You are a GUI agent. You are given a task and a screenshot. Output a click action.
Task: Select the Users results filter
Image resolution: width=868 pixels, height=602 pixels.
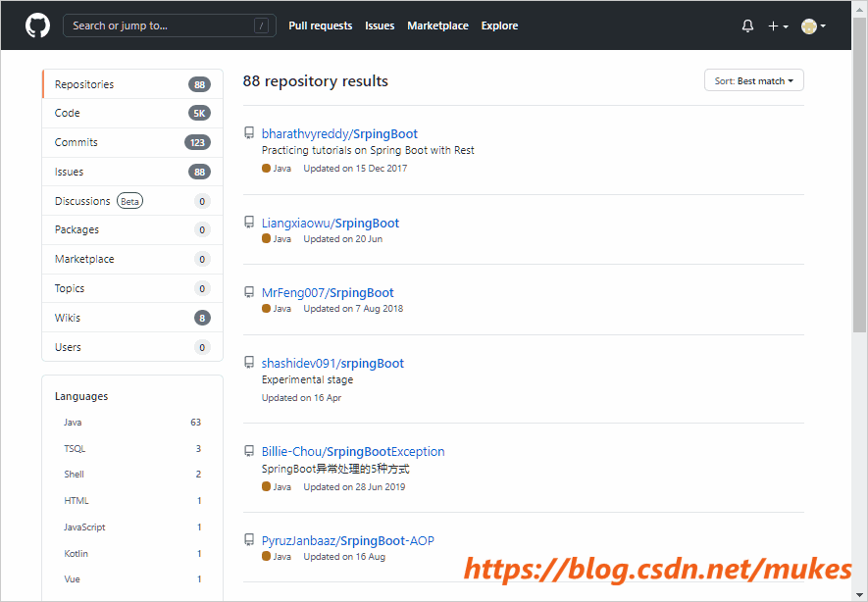(x=132, y=347)
